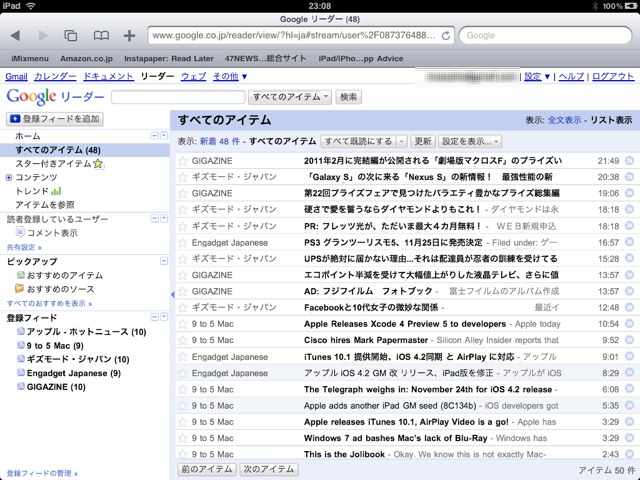Open the 設定 dropdown in top bar
The image size is (640, 480).
[x=537, y=76]
